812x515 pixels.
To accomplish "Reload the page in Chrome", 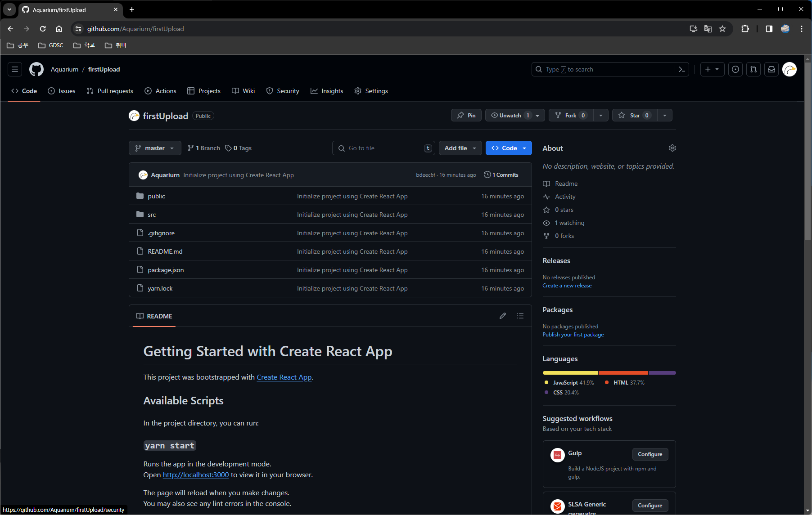I will click(x=43, y=29).
